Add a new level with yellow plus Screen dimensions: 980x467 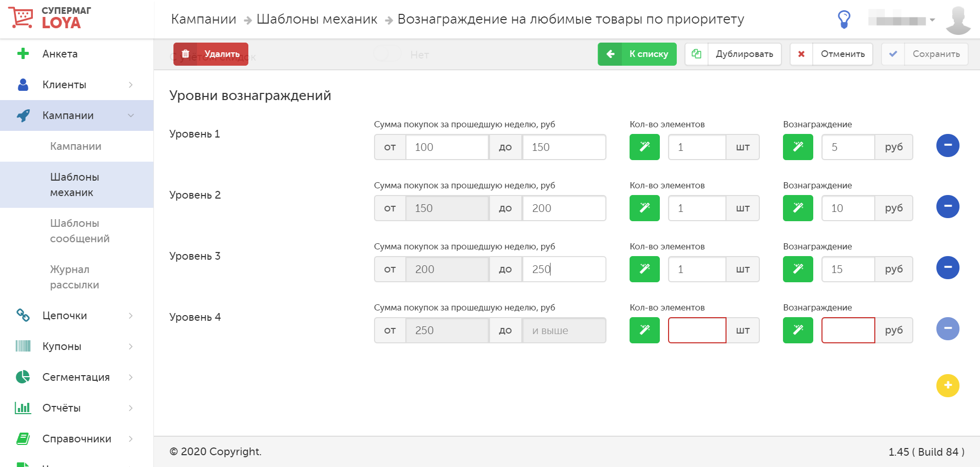[948, 385]
